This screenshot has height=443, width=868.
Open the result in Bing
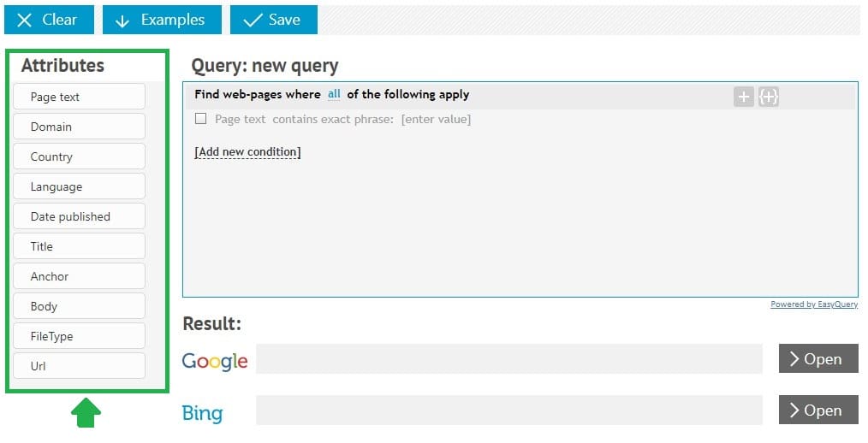818,410
